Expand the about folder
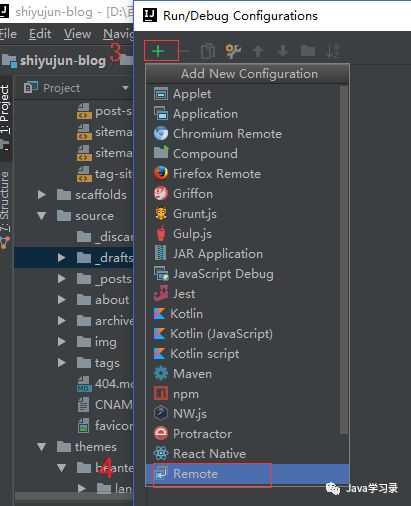 [62, 299]
